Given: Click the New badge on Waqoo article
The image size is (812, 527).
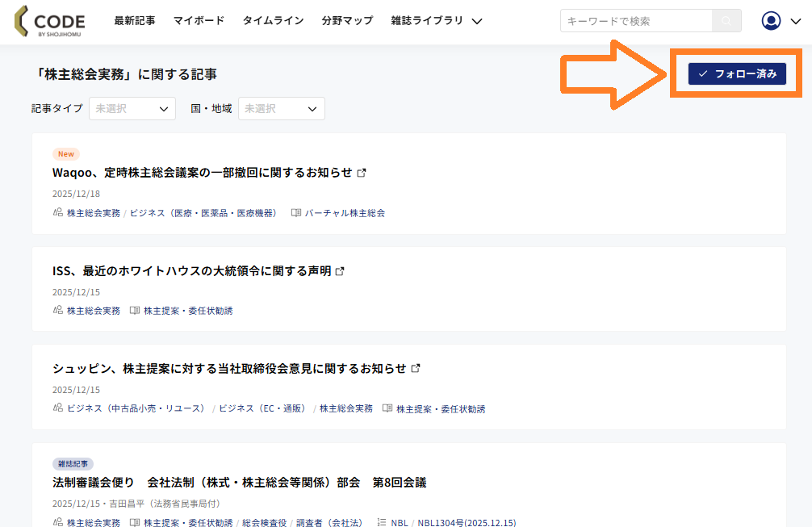Looking at the screenshot, I should (66, 154).
